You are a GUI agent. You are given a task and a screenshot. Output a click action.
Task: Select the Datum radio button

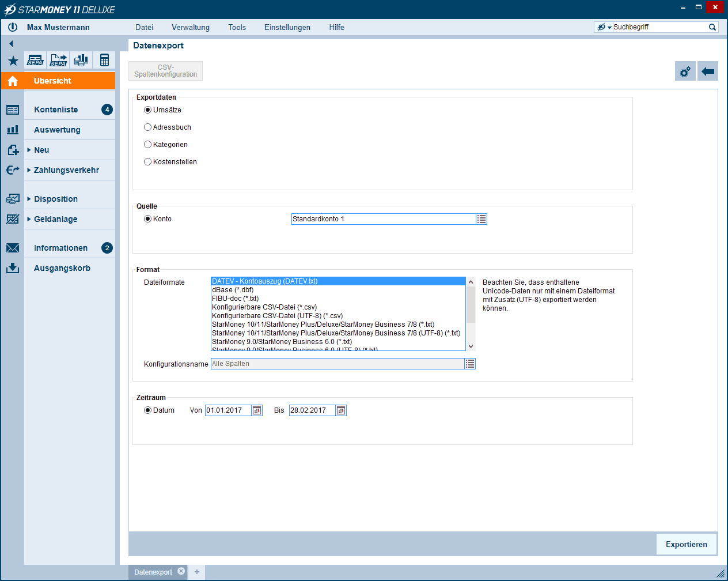pos(148,410)
